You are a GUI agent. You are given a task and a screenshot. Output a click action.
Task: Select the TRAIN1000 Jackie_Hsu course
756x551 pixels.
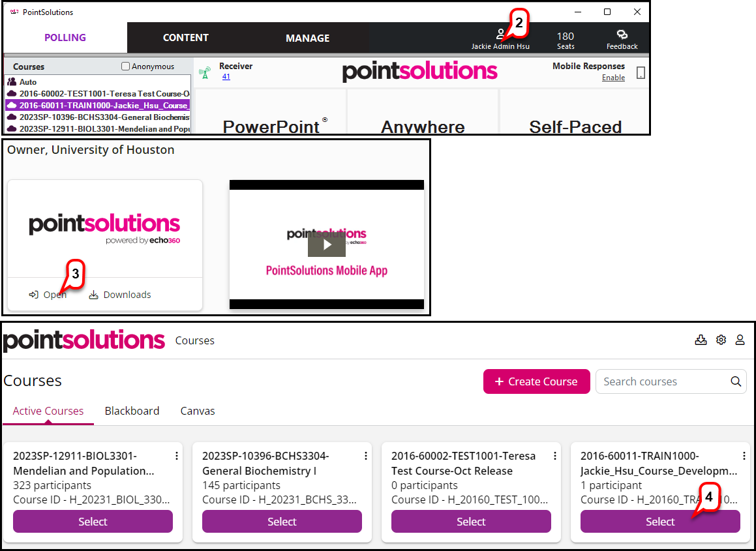660,522
